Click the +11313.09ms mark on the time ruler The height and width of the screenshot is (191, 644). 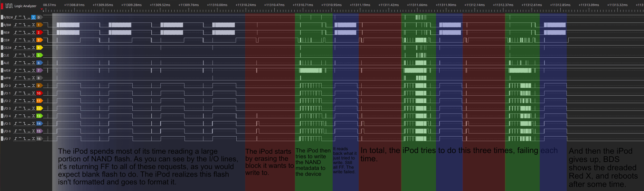589,5
